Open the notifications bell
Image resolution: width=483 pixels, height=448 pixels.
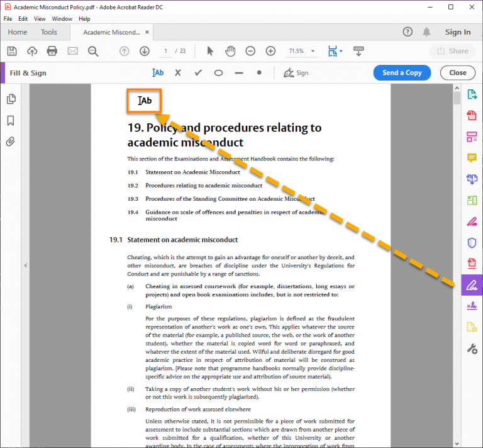tap(426, 31)
